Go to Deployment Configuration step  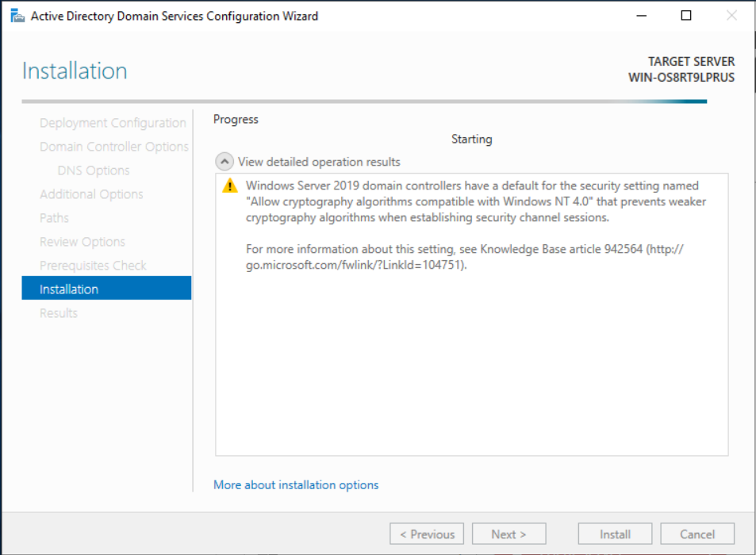click(x=113, y=123)
